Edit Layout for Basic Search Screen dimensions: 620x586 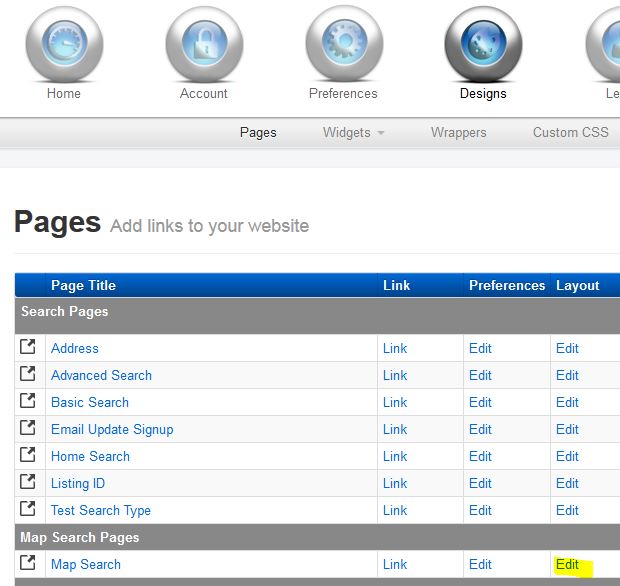point(567,403)
